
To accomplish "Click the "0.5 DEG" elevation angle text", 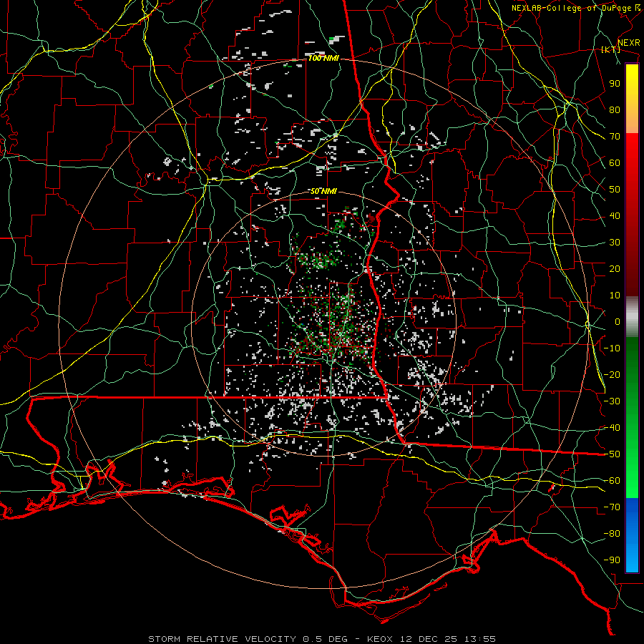I will 326,639.
